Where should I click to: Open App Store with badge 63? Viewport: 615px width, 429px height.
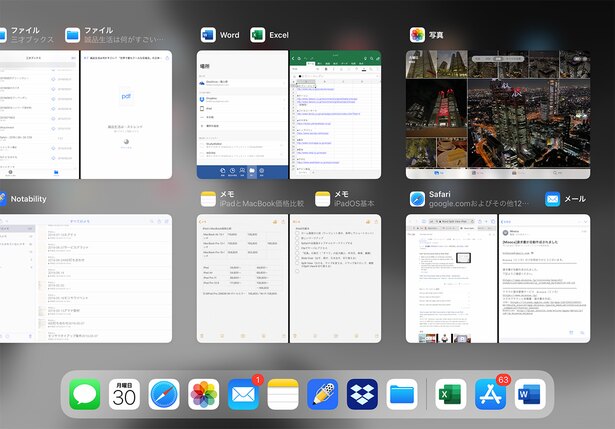coord(491,394)
